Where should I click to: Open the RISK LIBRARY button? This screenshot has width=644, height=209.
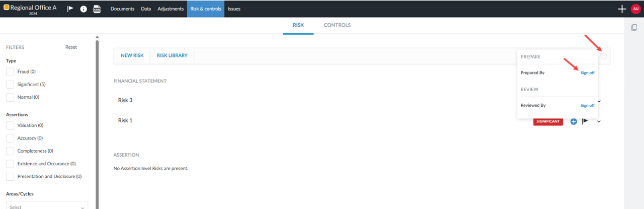pos(172,55)
